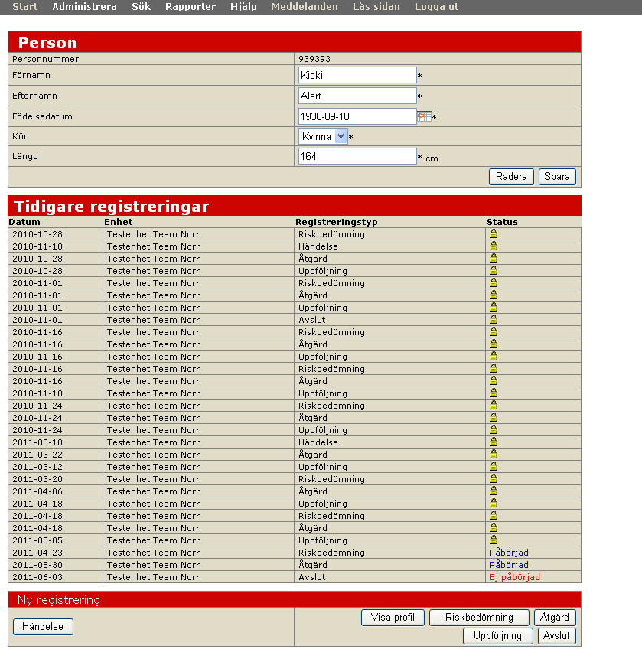Click the lock icon for 2010-11-18 Händelse row
The image size is (642, 672).
[494, 246]
